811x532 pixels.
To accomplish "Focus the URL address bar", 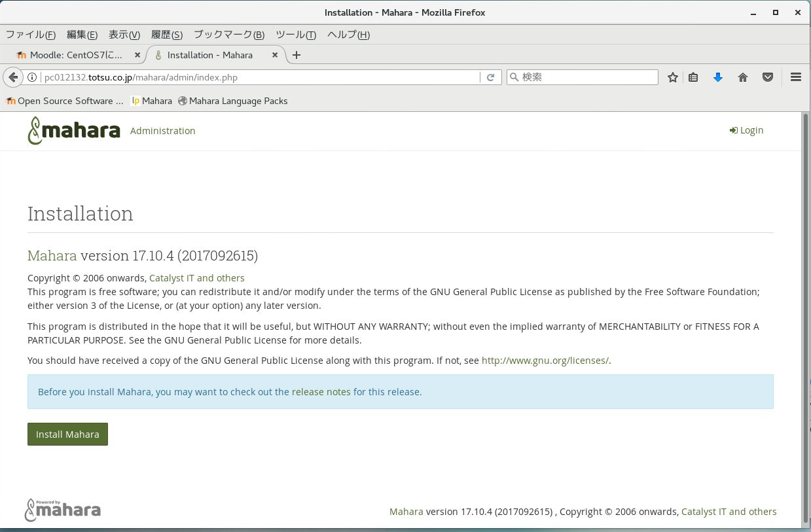I will pos(261,77).
